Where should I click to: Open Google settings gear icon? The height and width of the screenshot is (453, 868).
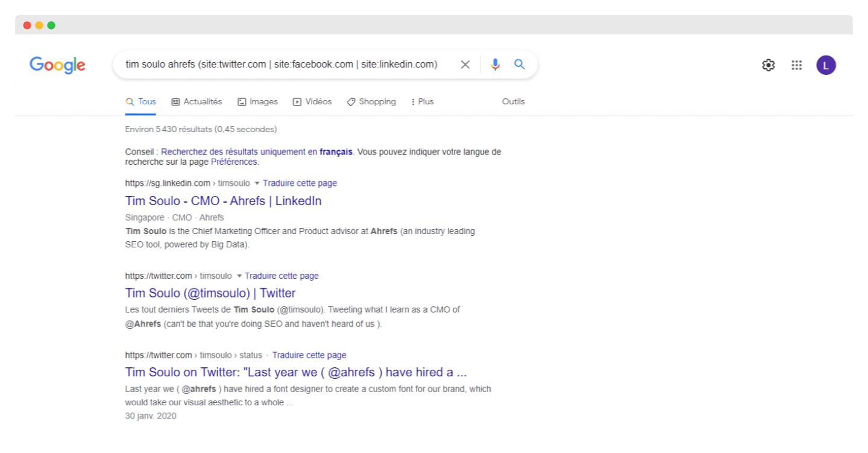tap(769, 65)
